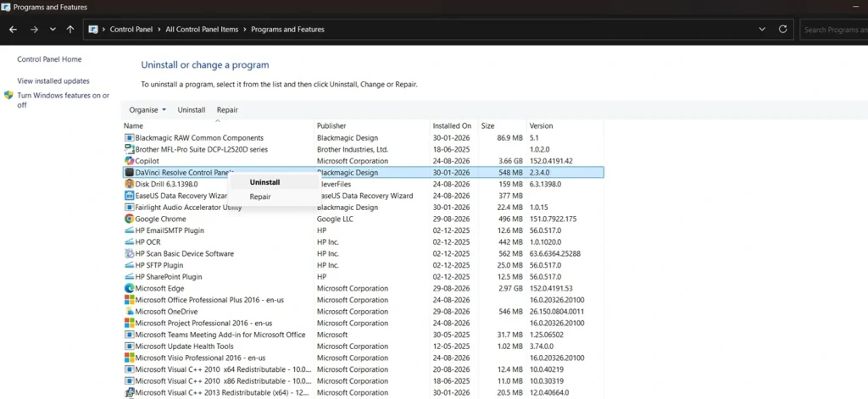Viewport: 868px width, 399px height.
Task: Click Microsoft Teams Add-in size 31.7 MB
Action: [509, 335]
